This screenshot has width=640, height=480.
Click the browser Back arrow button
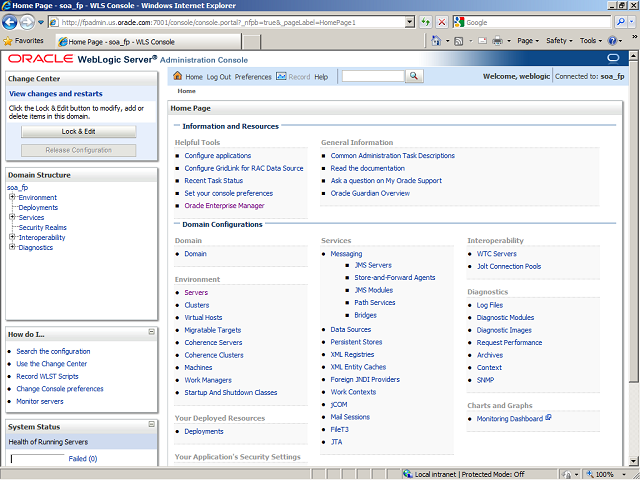13,21
